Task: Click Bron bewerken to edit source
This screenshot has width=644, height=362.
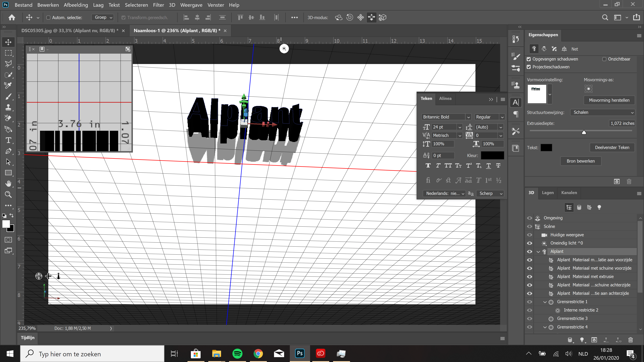Action: tap(580, 161)
